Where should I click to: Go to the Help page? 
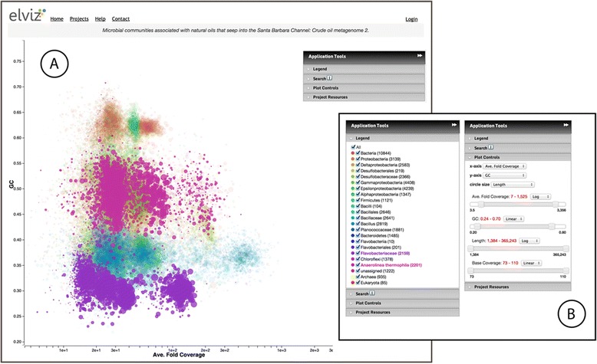(x=101, y=18)
